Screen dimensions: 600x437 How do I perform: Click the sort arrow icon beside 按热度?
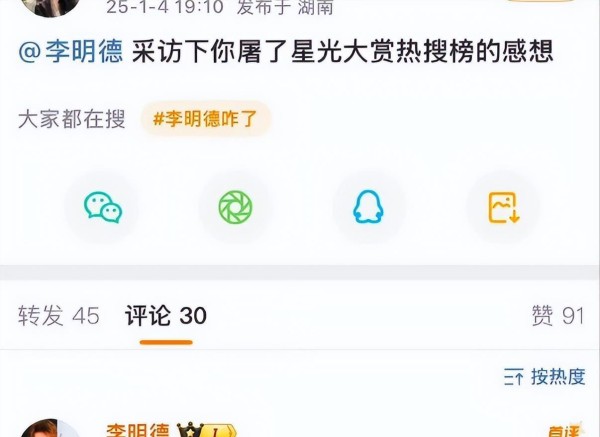513,377
